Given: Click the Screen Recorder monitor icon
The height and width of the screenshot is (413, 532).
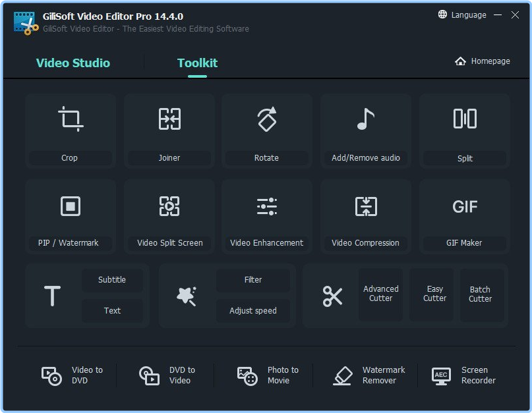Looking at the screenshot, I should point(441,376).
